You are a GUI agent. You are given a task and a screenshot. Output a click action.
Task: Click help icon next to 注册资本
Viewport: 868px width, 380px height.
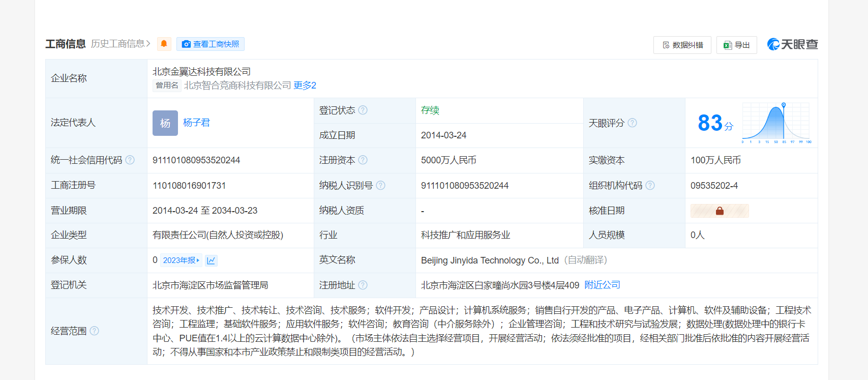pyautogui.click(x=363, y=160)
